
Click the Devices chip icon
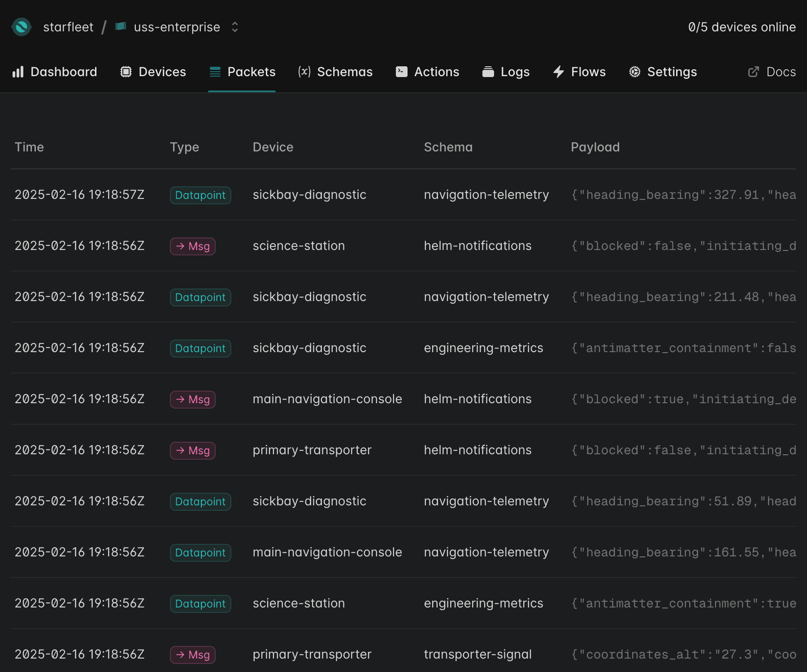126,72
